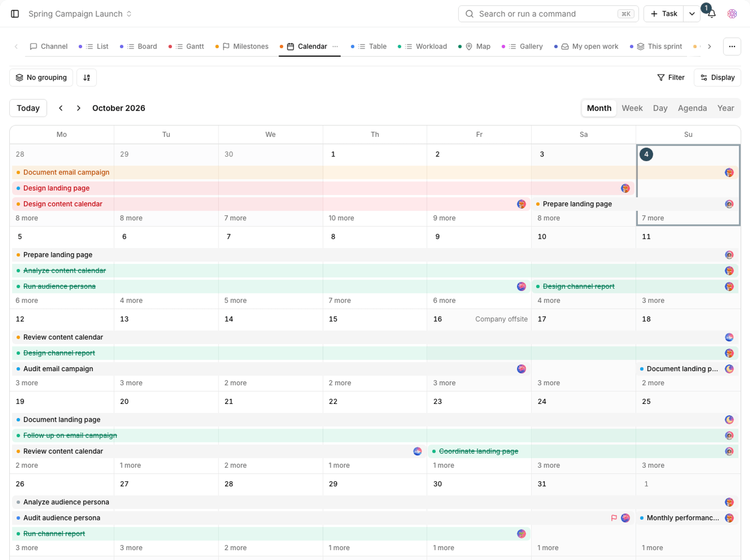750x560 pixels.
Task: Click the Search or run a command field
Action: point(548,14)
